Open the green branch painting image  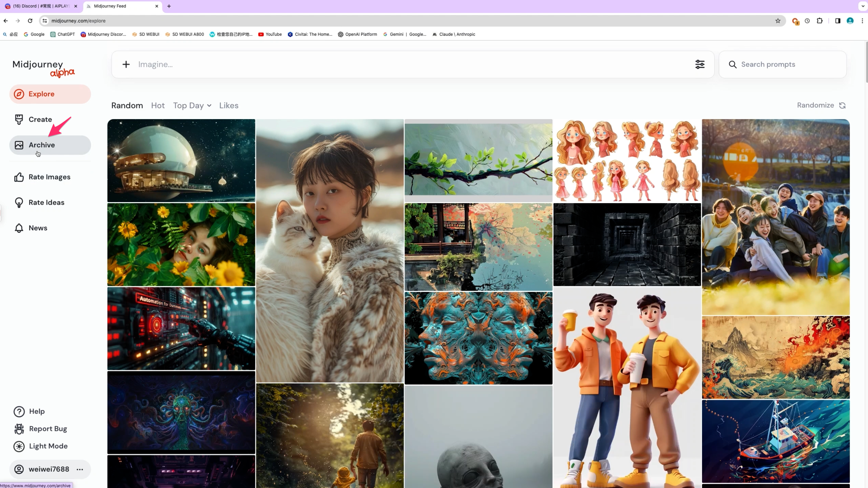pos(478,161)
